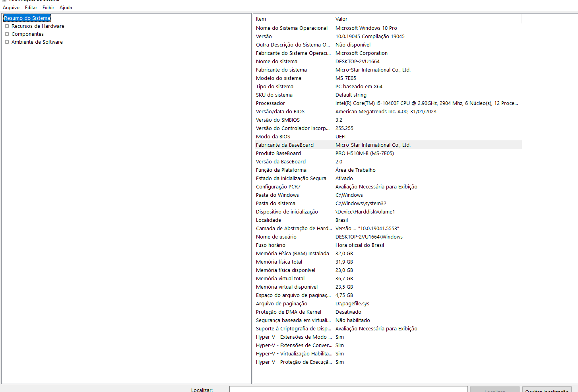
Task: Select the Configuração PCR7 row label
Action: pos(278,187)
